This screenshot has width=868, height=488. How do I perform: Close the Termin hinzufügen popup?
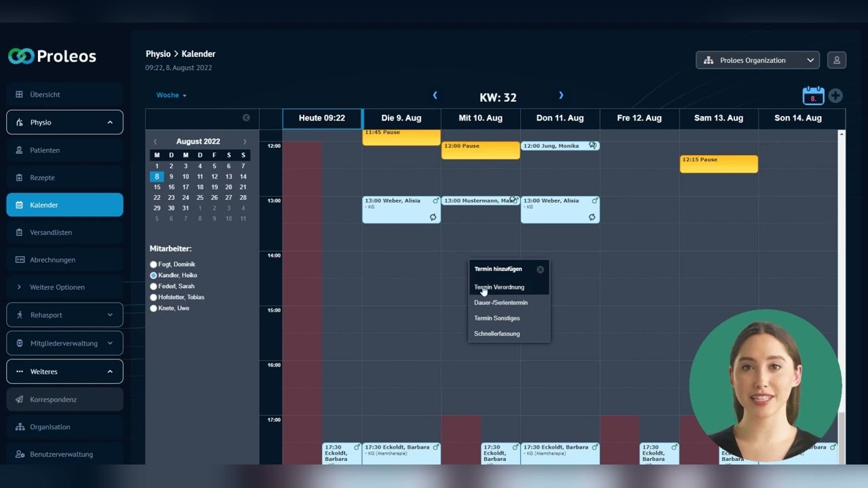[540, 270]
